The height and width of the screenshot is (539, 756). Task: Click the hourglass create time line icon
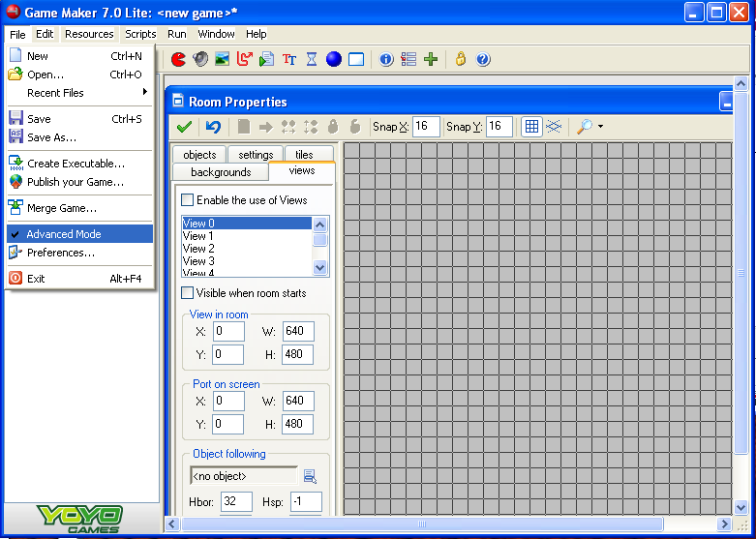(x=312, y=59)
